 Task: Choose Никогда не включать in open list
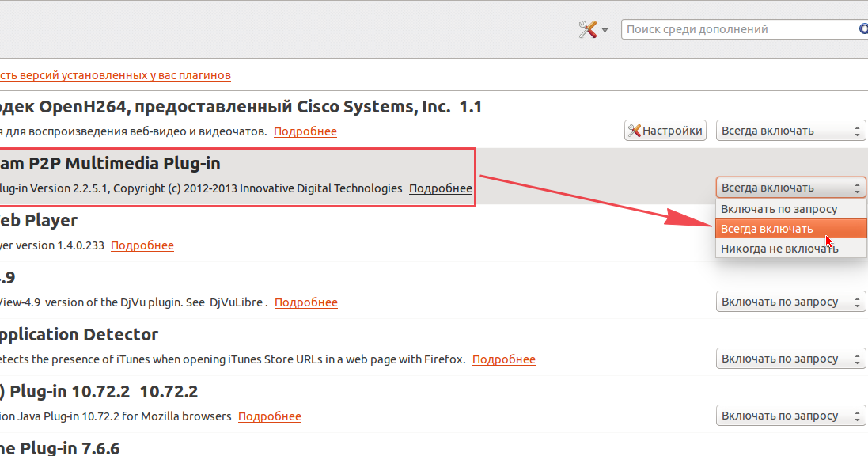coord(790,249)
